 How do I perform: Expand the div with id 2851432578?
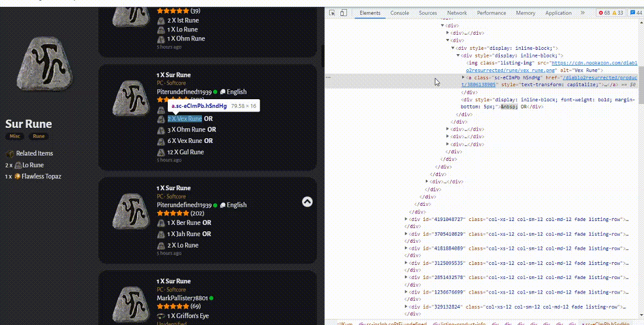406,277
